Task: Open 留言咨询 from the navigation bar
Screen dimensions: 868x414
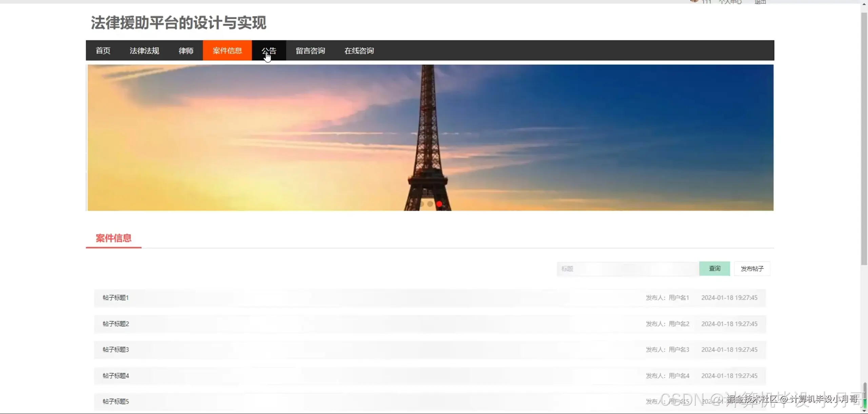Action: click(310, 50)
